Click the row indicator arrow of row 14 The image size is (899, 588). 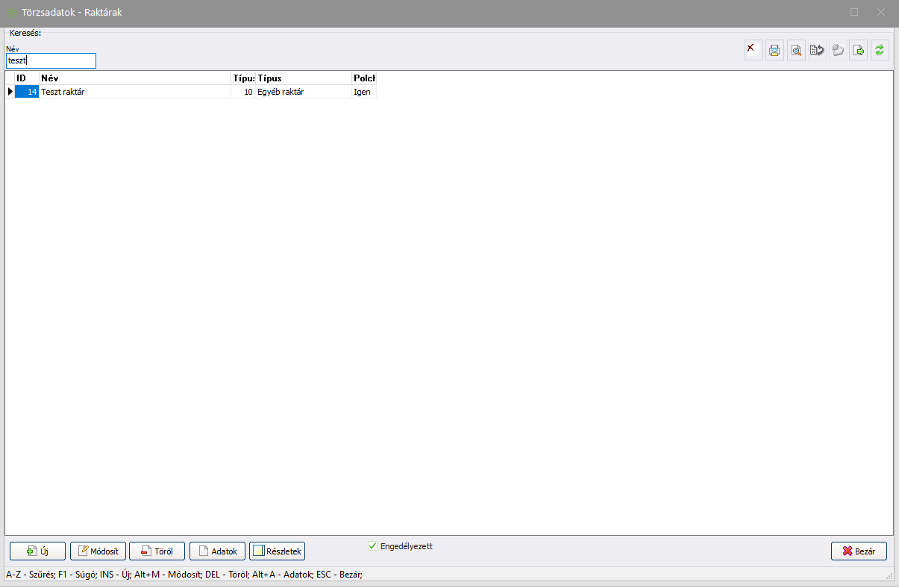point(10,92)
